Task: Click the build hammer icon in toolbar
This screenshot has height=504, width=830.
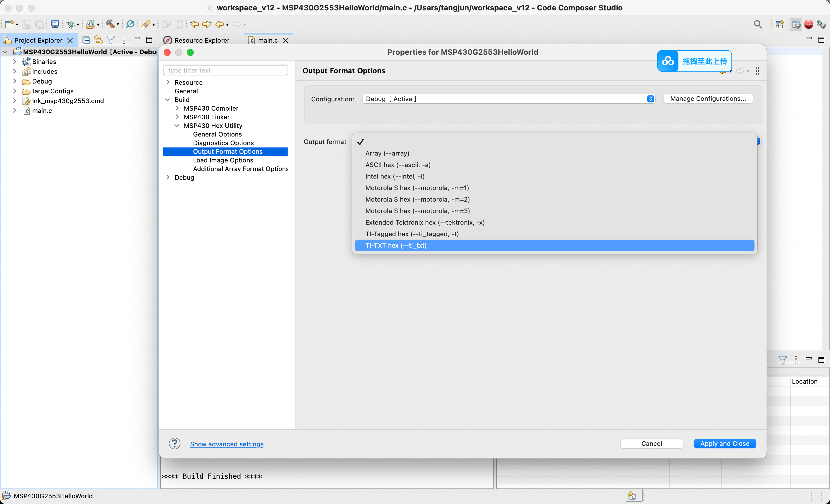Action: coord(110,24)
